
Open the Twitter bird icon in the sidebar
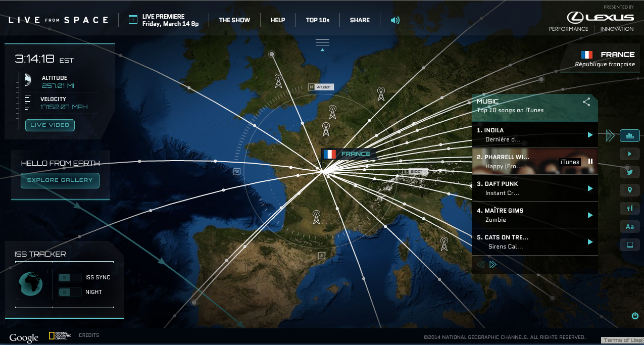pyautogui.click(x=629, y=172)
